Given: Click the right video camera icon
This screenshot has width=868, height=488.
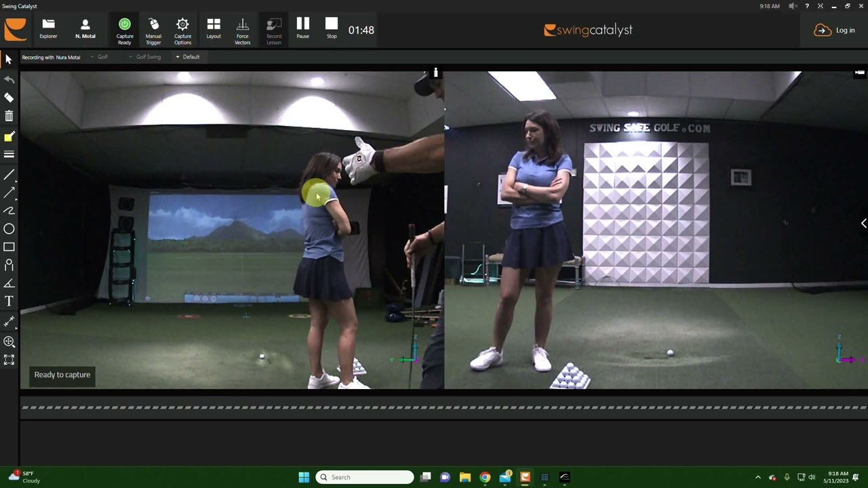Looking at the screenshot, I should 860,72.
